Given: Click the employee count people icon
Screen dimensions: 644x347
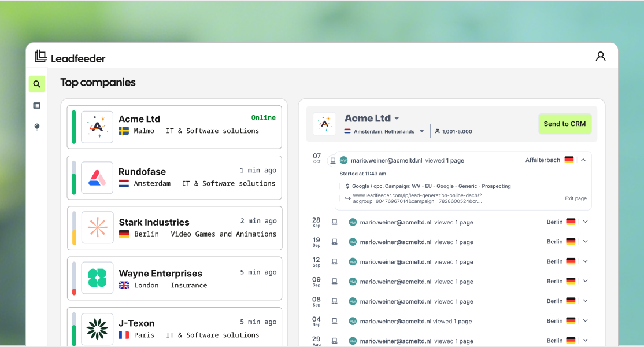Looking at the screenshot, I should 438,131.
